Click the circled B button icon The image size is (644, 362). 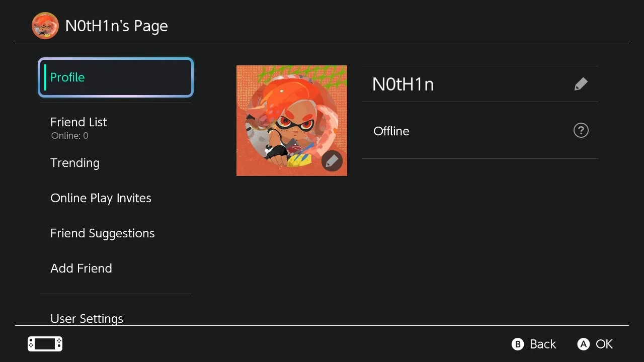518,344
